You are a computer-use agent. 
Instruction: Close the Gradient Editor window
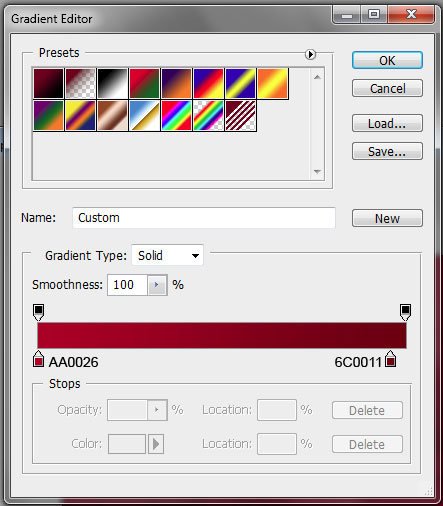411,15
